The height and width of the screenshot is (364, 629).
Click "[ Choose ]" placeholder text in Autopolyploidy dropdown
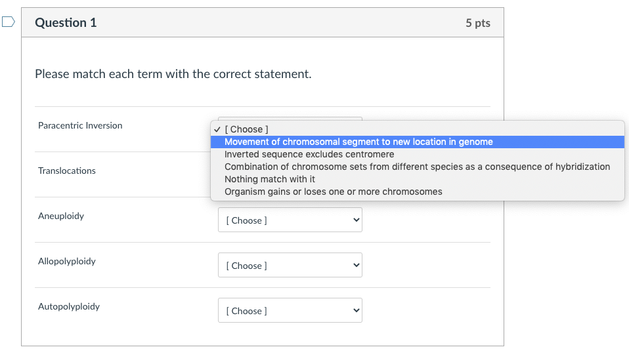(246, 311)
